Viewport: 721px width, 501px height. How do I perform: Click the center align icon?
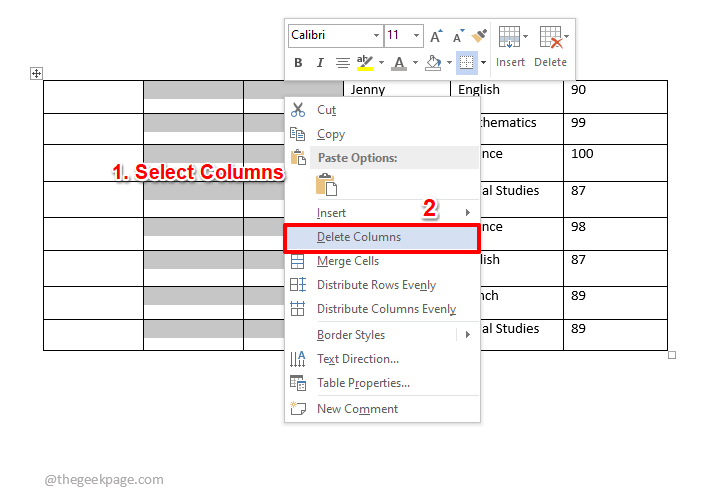342,63
